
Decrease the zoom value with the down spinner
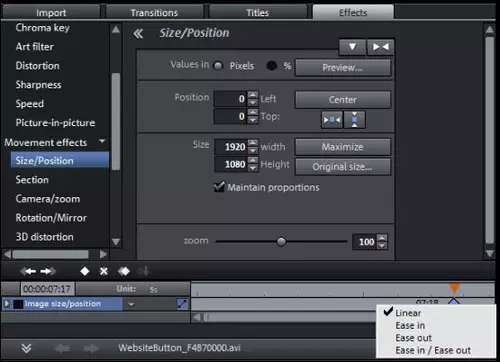382,246
